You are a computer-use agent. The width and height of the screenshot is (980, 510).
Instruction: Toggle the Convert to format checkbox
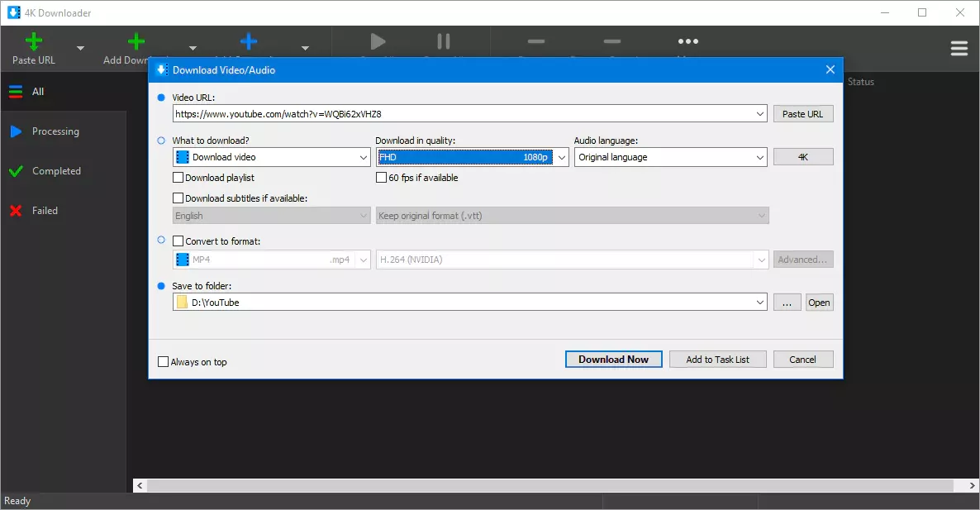[178, 241]
